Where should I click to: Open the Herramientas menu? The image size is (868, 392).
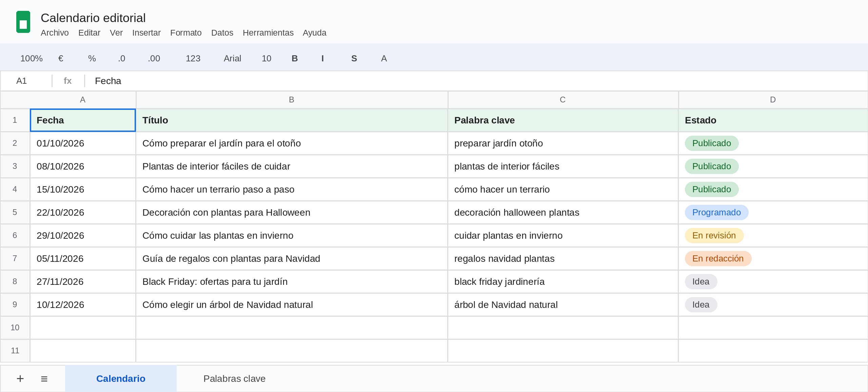click(x=268, y=33)
